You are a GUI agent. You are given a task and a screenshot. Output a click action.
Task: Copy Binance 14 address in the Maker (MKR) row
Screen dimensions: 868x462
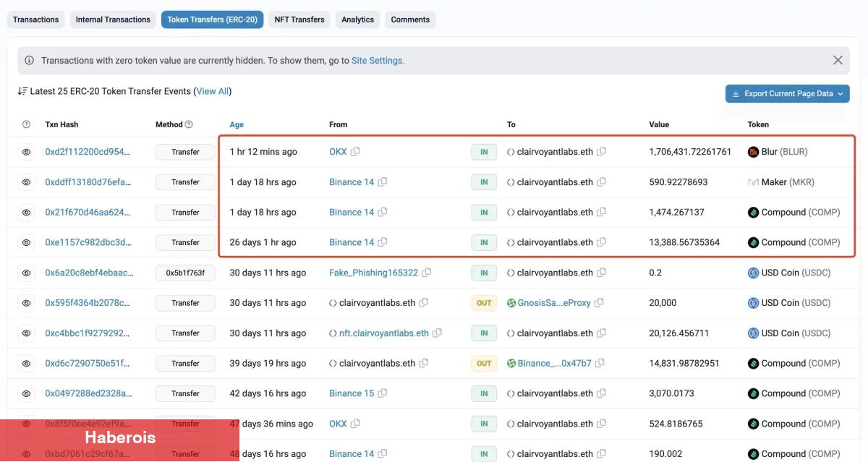tap(383, 182)
